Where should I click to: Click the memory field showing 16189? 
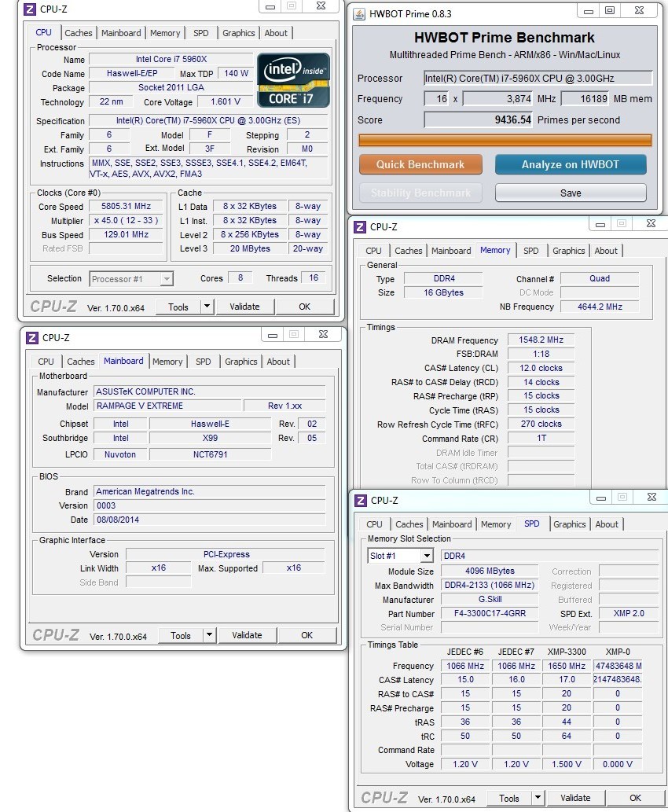(x=586, y=98)
